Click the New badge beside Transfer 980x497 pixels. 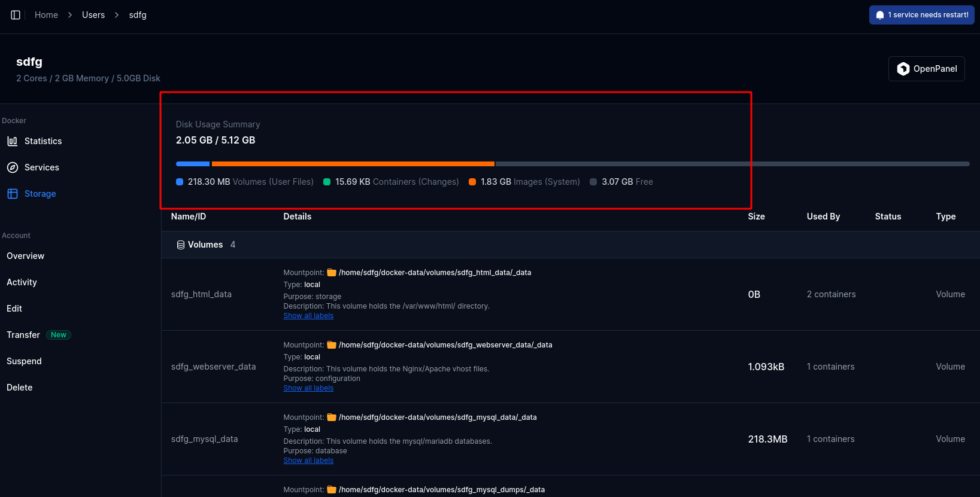coord(59,335)
